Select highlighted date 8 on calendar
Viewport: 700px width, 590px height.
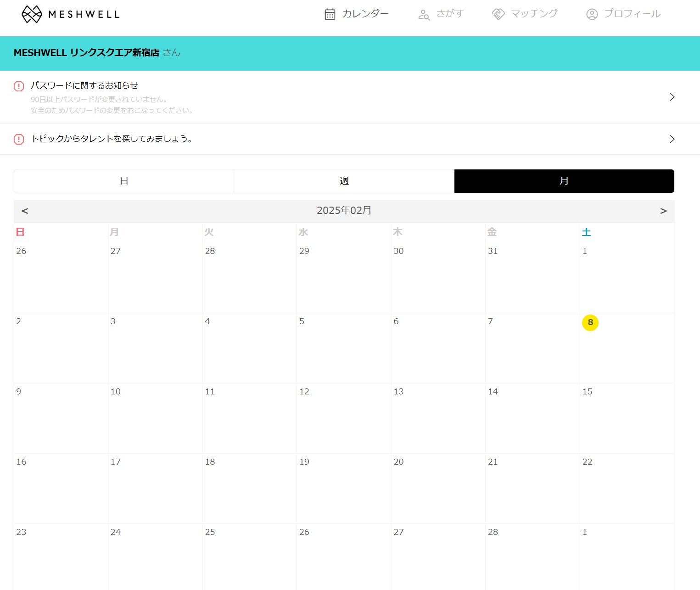pyautogui.click(x=590, y=322)
